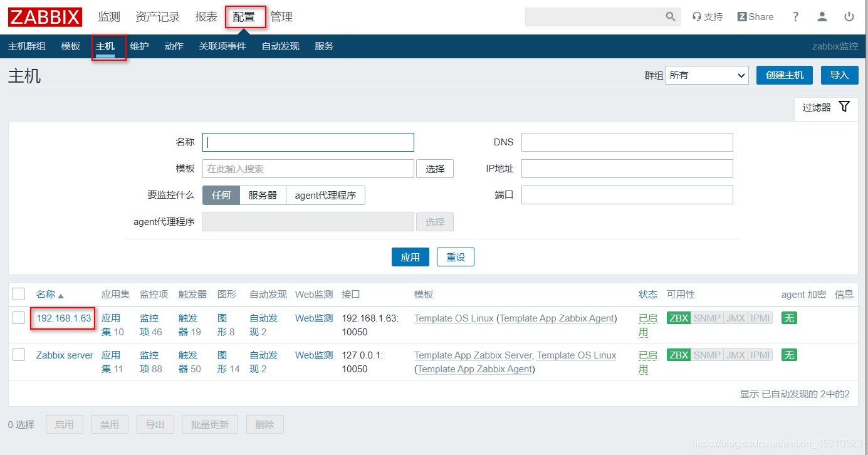Screen dimensions: 868x455
Task: Toggle the filter funnel tab
Action: coord(826,107)
